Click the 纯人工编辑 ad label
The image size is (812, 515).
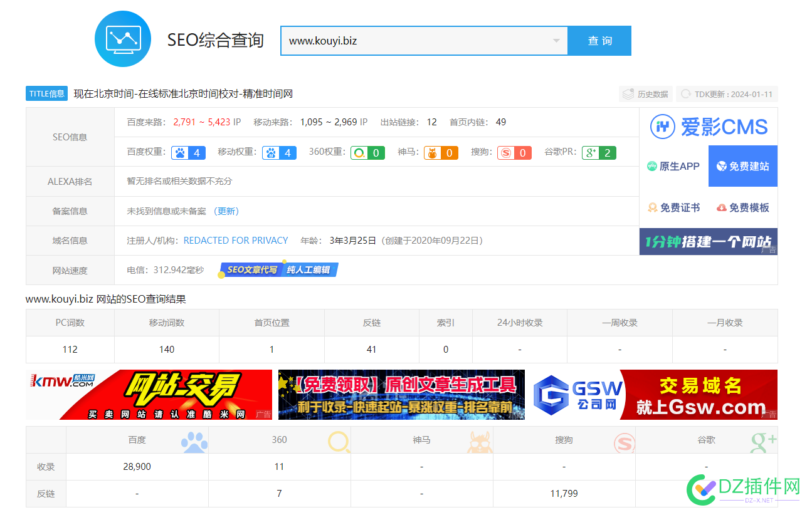tap(308, 270)
